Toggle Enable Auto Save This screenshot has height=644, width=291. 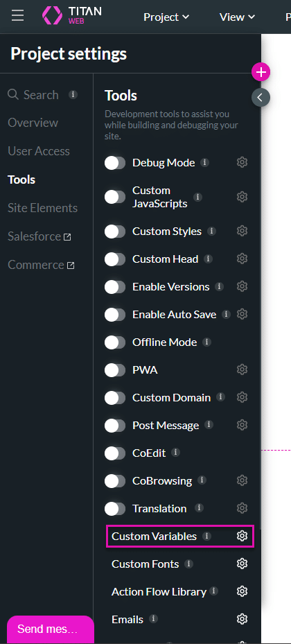(115, 315)
